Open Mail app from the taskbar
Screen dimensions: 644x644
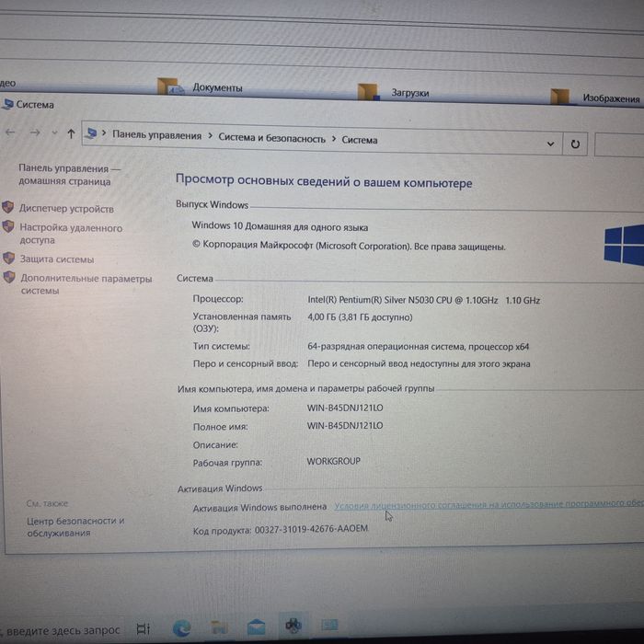pos(256,627)
